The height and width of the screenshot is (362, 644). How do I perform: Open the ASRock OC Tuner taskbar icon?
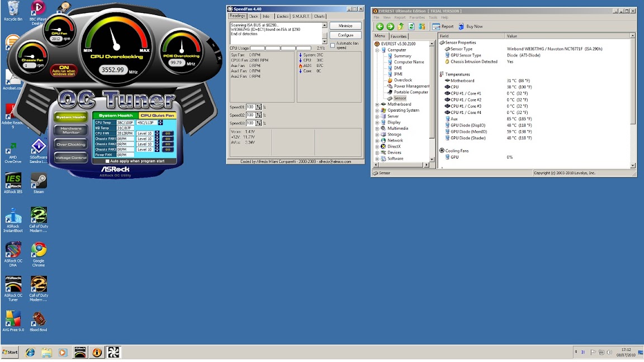click(x=80, y=352)
